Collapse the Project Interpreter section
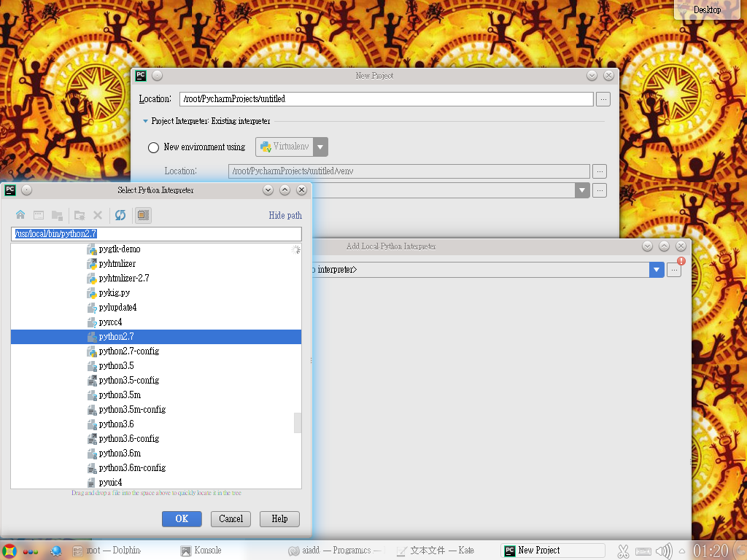This screenshot has height=560, width=747. [145, 121]
